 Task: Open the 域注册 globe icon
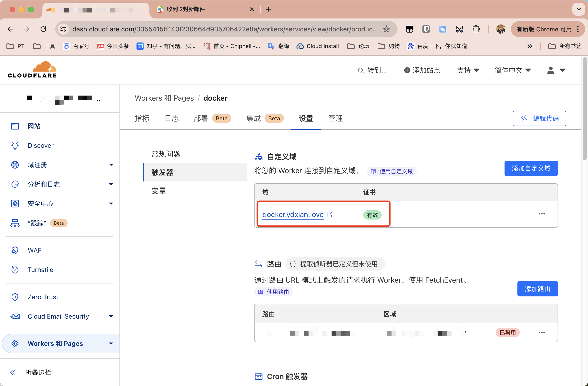click(15, 165)
